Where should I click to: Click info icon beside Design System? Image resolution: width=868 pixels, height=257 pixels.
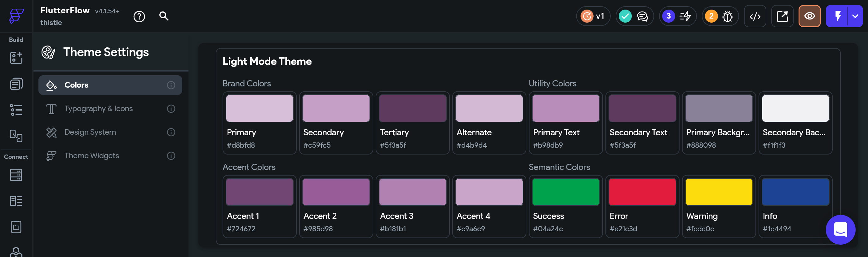171,132
